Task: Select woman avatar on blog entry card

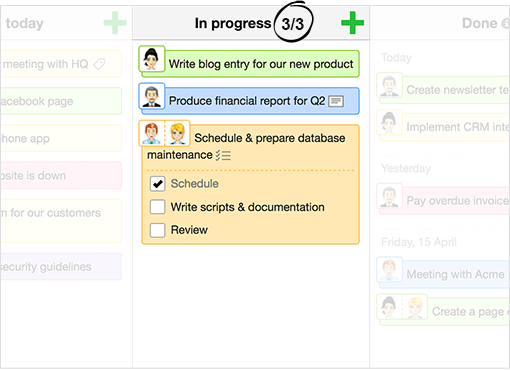Action: [152, 59]
